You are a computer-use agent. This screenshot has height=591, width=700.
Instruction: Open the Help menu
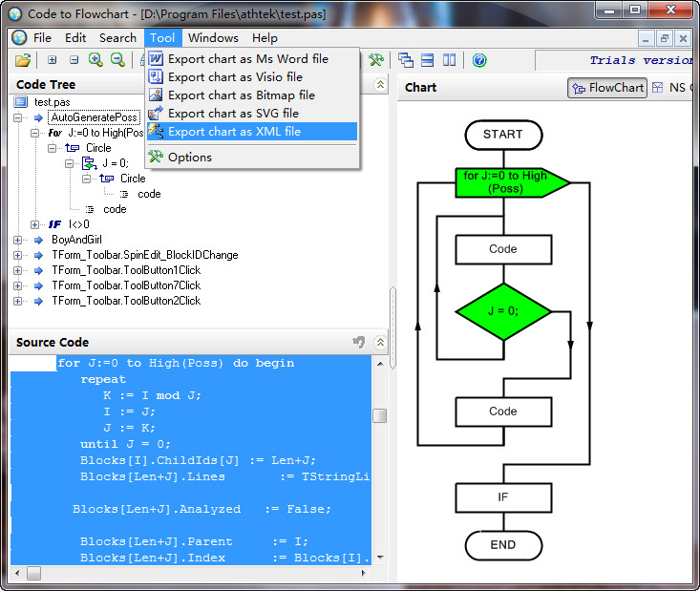[x=265, y=38]
